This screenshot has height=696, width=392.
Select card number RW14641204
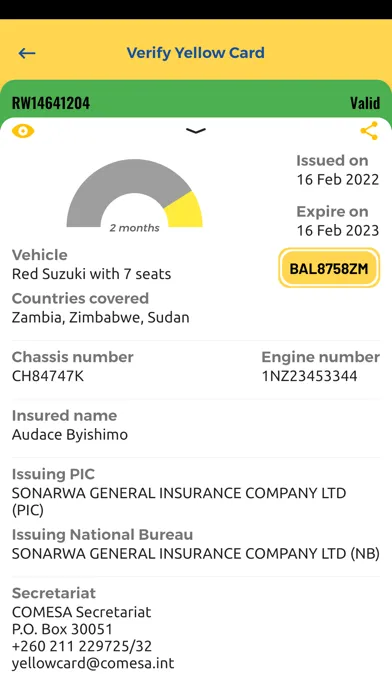point(51,103)
